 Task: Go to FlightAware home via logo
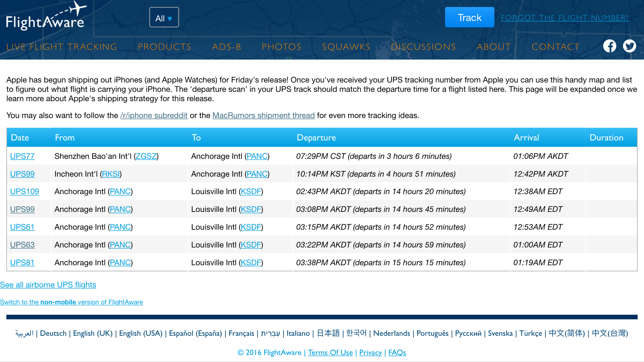(x=46, y=16)
